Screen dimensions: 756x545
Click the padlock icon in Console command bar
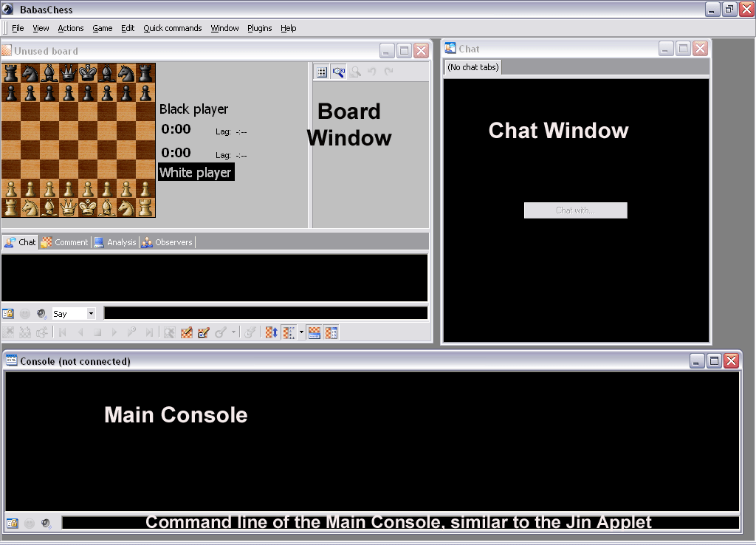12,524
